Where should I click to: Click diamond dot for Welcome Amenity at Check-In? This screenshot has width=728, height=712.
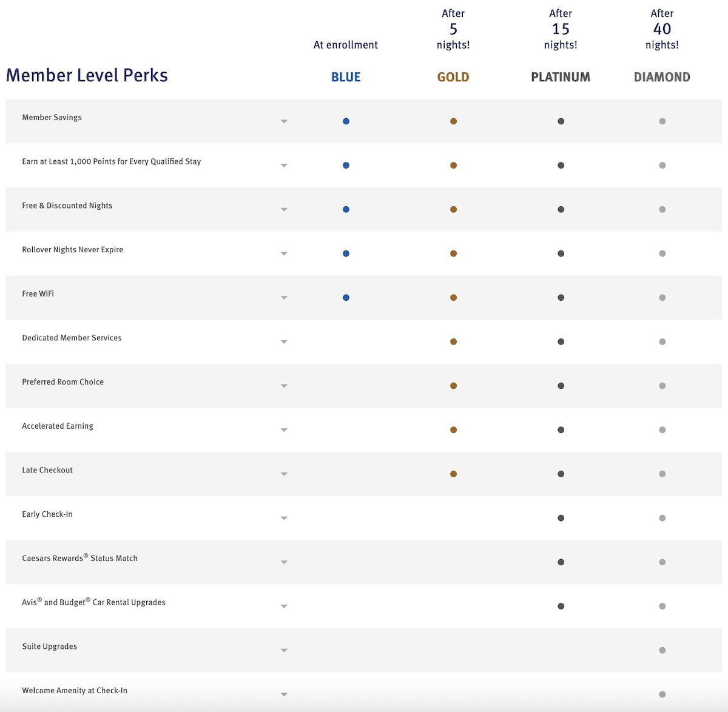662,694
